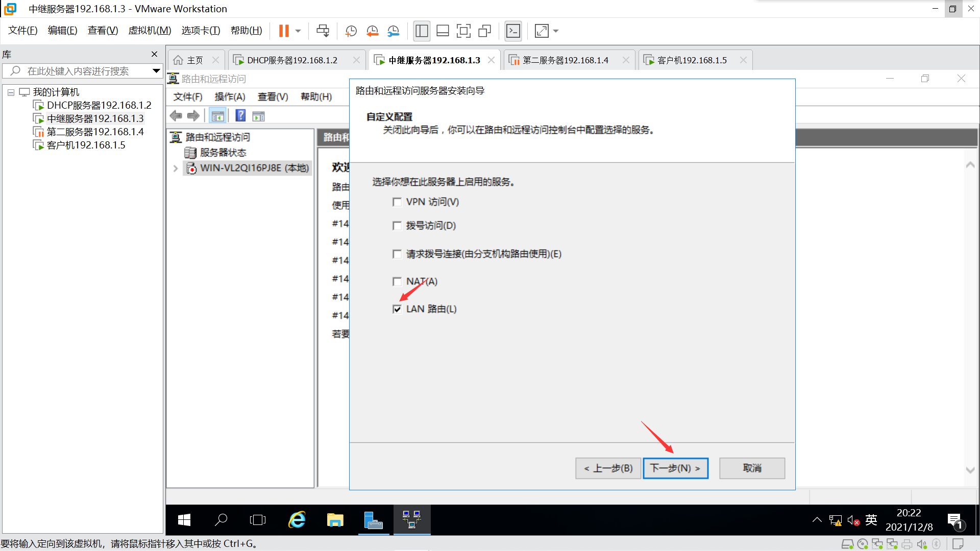Expand the WIN-VL2QI16PJ8E server node
The image size is (980, 551).
tap(176, 168)
